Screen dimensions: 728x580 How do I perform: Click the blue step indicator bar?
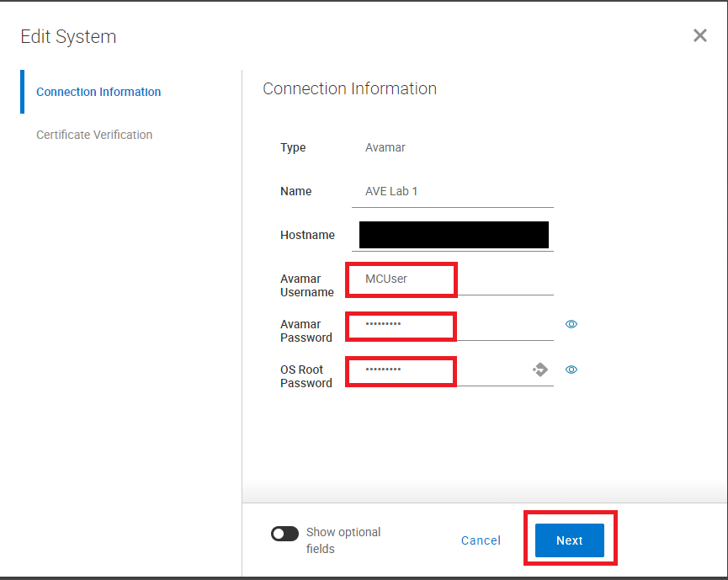(23, 92)
